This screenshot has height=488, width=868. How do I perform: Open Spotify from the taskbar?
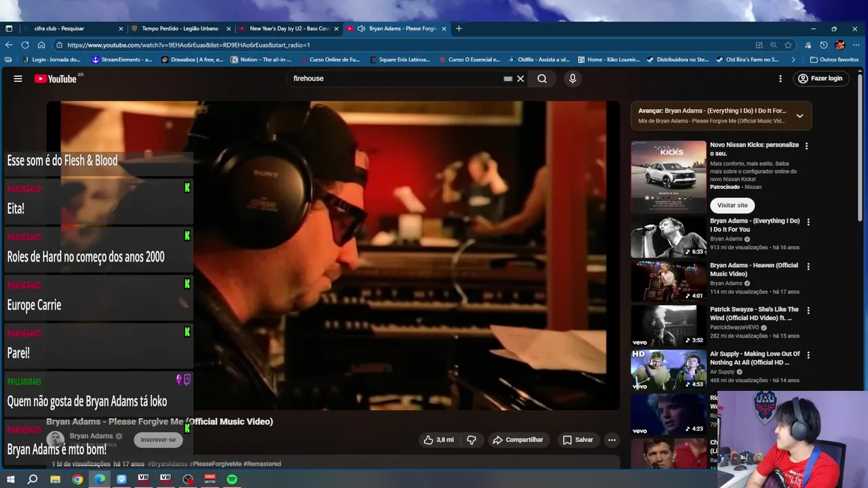tap(232, 479)
